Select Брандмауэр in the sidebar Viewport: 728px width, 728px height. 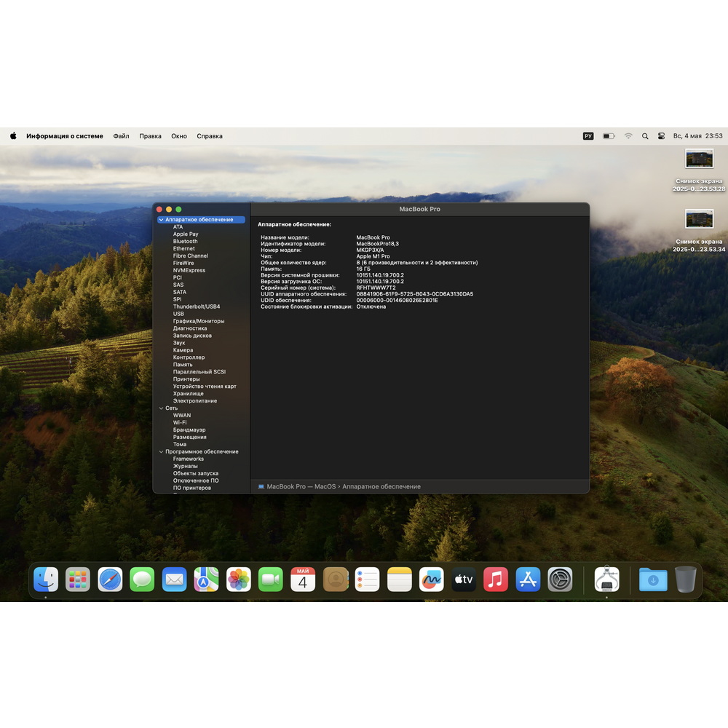[x=189, y=430]
